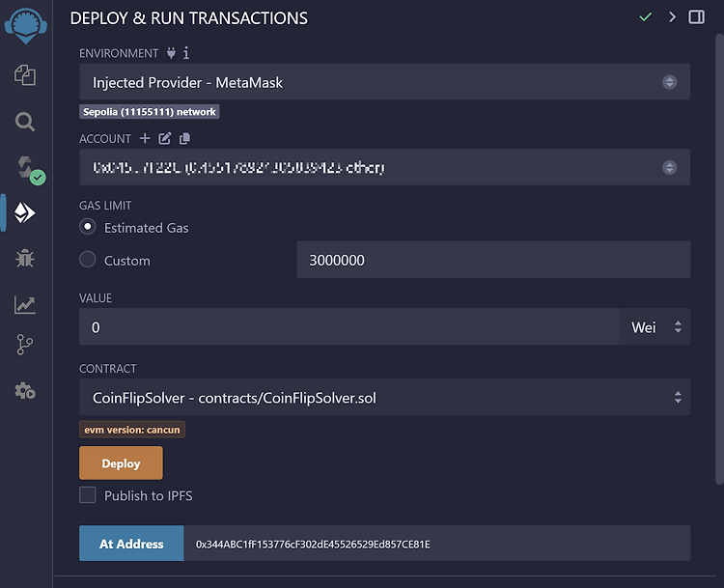The height and width of the screenshot is (588, 724).
Task: Expand the CoinFlipSolver contract dropdown
Action: click(x=384, y=397)
